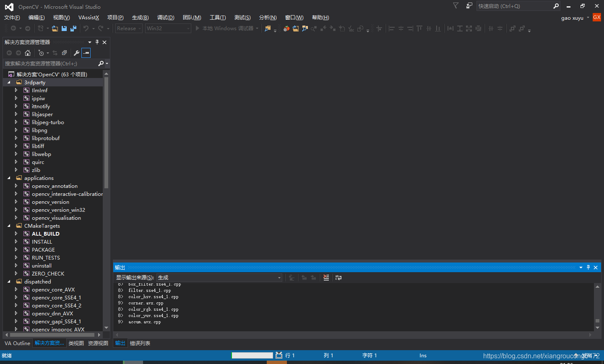Click the build progress bar in status bar
This screenshot has width=604, height=364.
click(252, 355)
